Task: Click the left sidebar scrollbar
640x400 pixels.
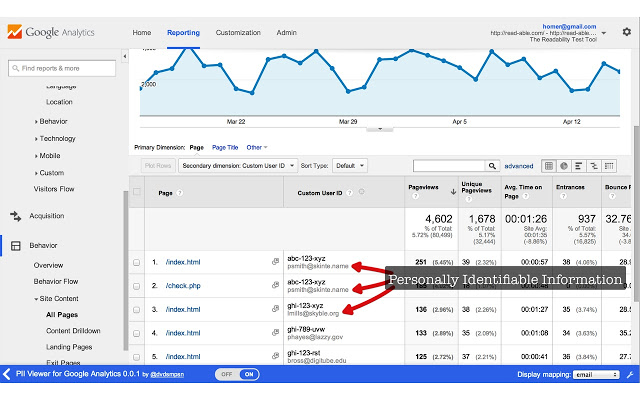Action: tap(125, 270)
